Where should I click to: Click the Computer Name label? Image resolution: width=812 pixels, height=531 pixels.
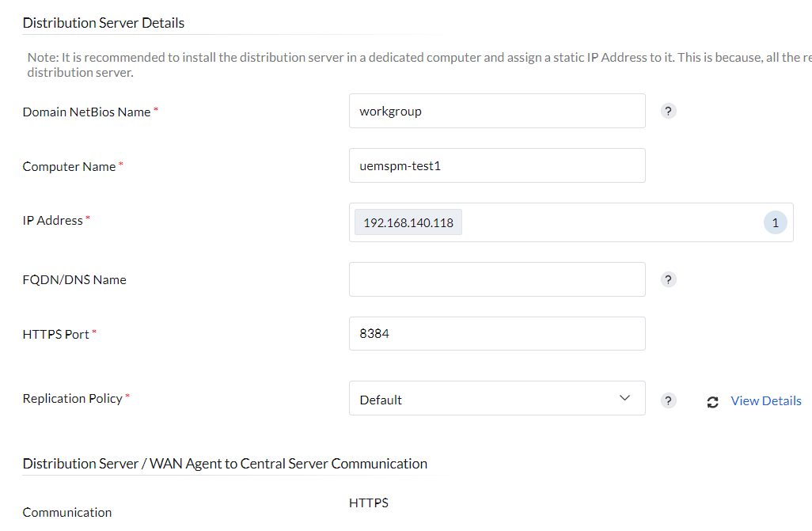click(69, 167)
